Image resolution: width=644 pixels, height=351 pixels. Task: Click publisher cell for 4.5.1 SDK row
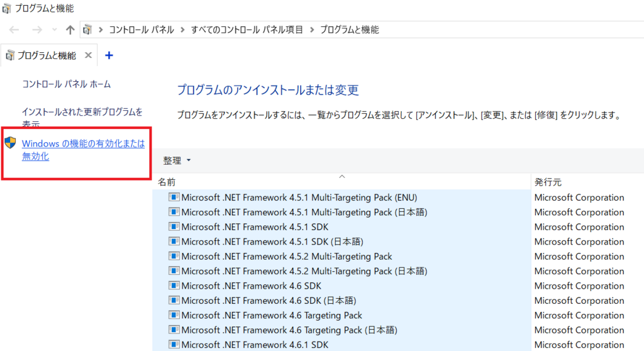[579, 227]
